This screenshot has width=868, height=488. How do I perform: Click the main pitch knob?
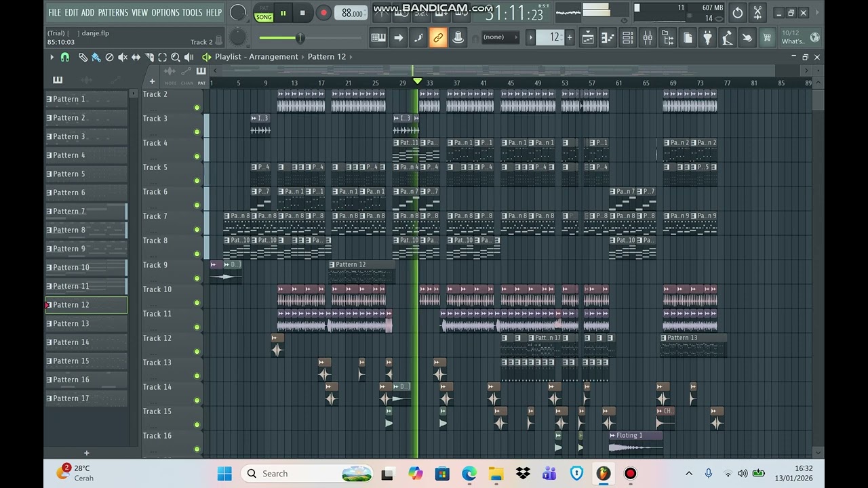tap(237, 37)
